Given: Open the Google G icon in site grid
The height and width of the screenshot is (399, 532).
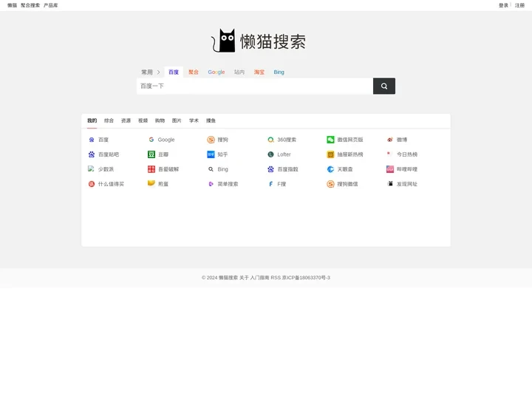Looking at the screenshot, I should click(151, 140).
